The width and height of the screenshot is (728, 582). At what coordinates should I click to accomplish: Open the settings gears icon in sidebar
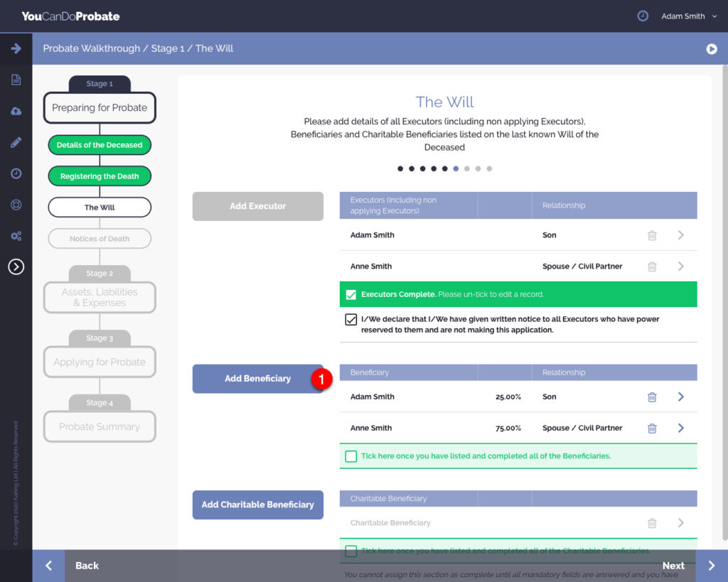click(x=16, y=236)
